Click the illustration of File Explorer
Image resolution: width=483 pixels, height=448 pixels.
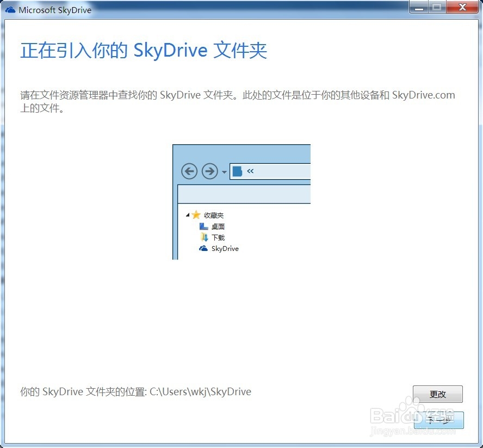[242, 202]
